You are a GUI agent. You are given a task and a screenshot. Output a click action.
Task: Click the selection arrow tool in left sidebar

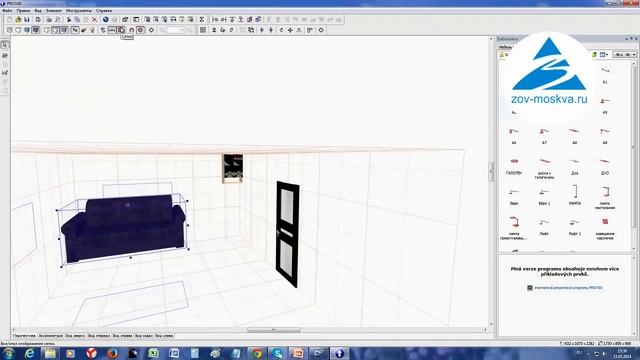pos(5,44)
